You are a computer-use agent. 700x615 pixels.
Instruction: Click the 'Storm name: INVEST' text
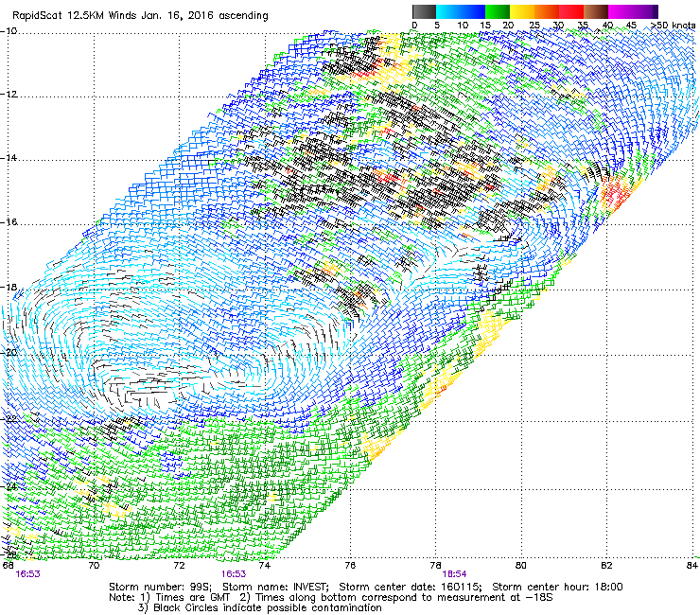[x=276, y=587]
